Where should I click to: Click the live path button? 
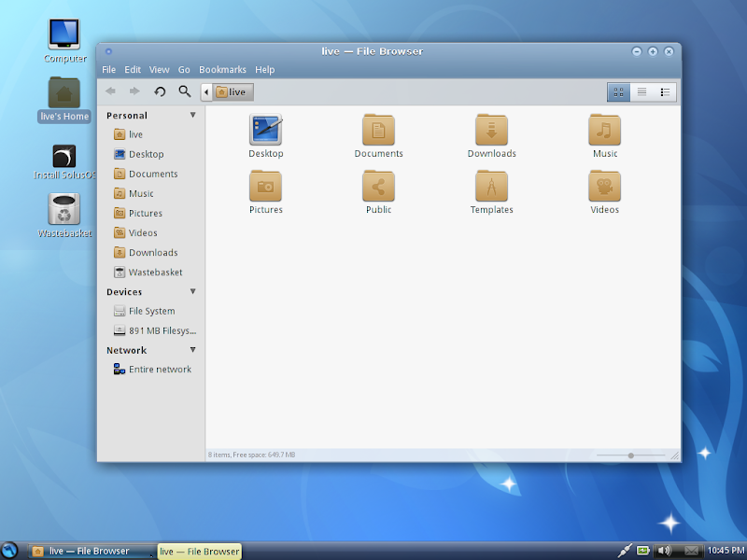(x=232, y=92)
